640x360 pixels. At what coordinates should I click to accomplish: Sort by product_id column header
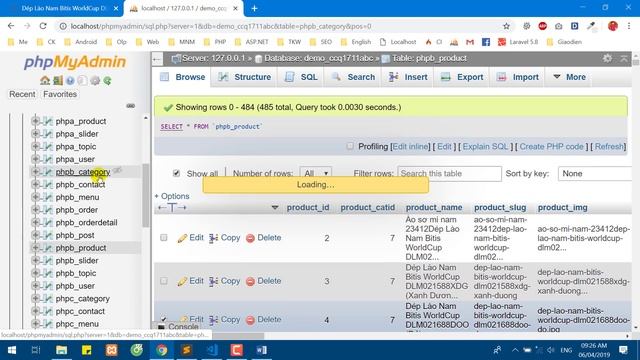pos(308,207)
